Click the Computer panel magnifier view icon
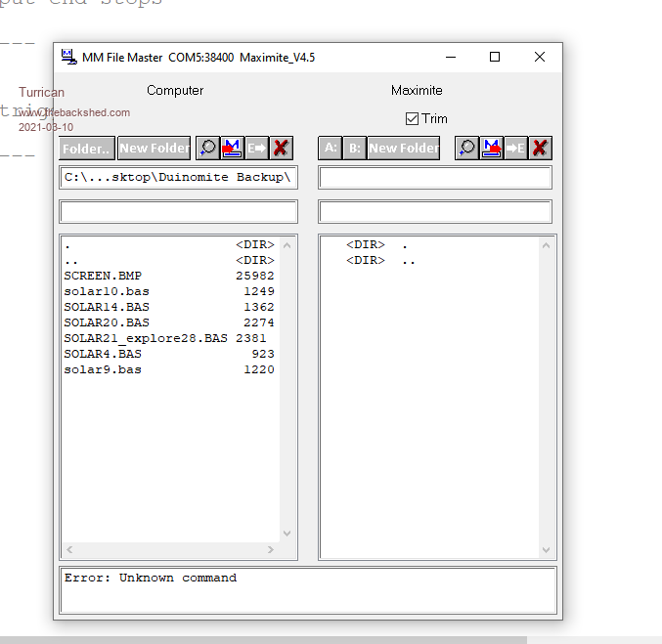This screenshot has width=662, height=644. 207,148
